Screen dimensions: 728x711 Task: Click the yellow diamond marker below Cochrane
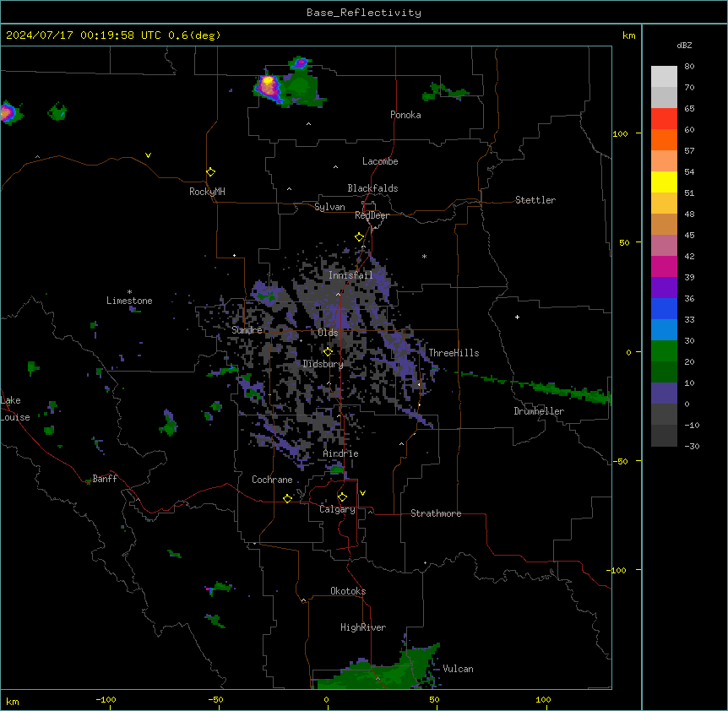(x=287, y=498)
